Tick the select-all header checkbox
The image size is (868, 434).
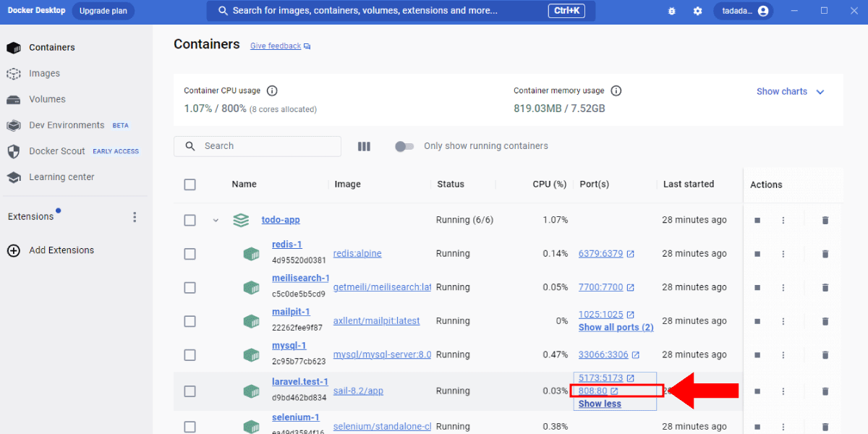point(190,184)
